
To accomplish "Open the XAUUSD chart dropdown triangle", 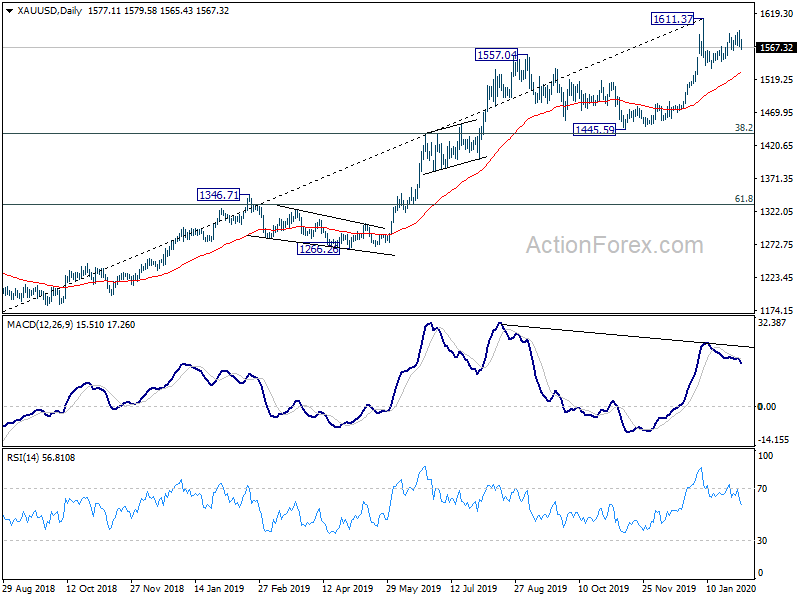I will (9, 11).
